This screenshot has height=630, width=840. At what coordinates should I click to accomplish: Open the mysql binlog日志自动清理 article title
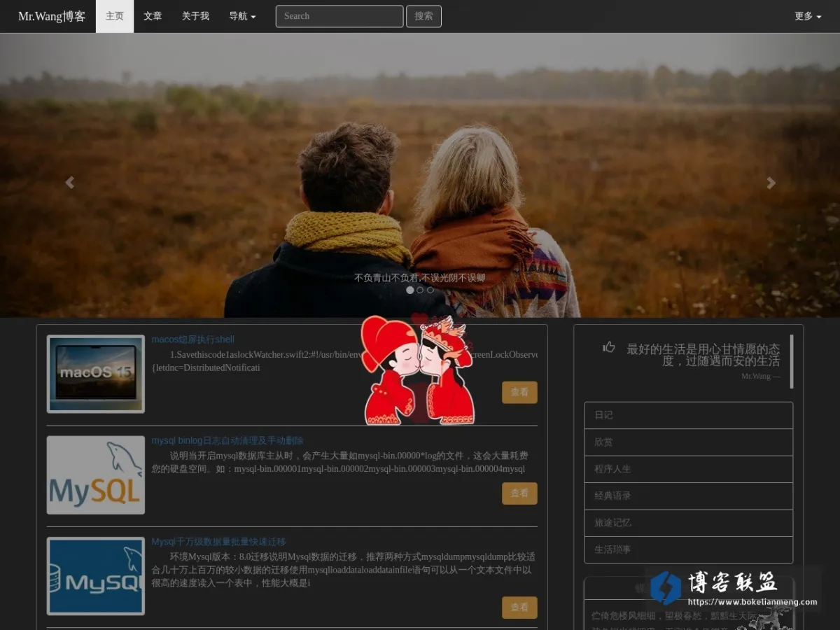pos(227,440)
